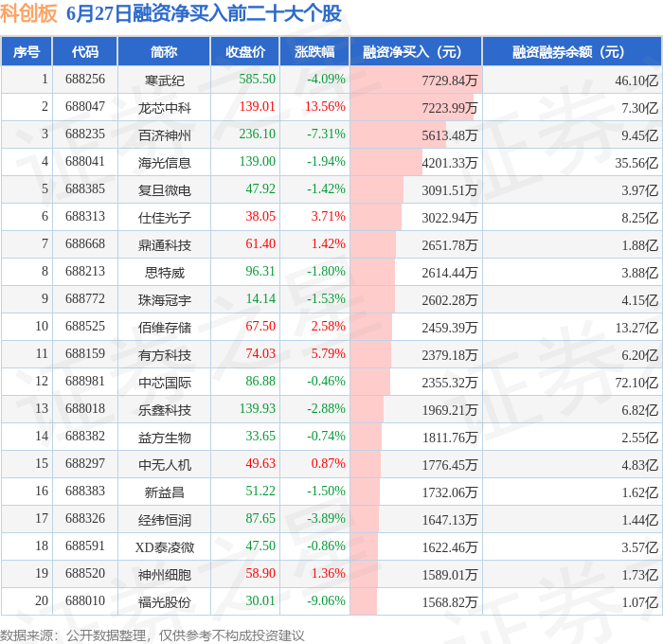Click the 简称 column header
This screenshot has height=644, width=663.
click(164, 51)
